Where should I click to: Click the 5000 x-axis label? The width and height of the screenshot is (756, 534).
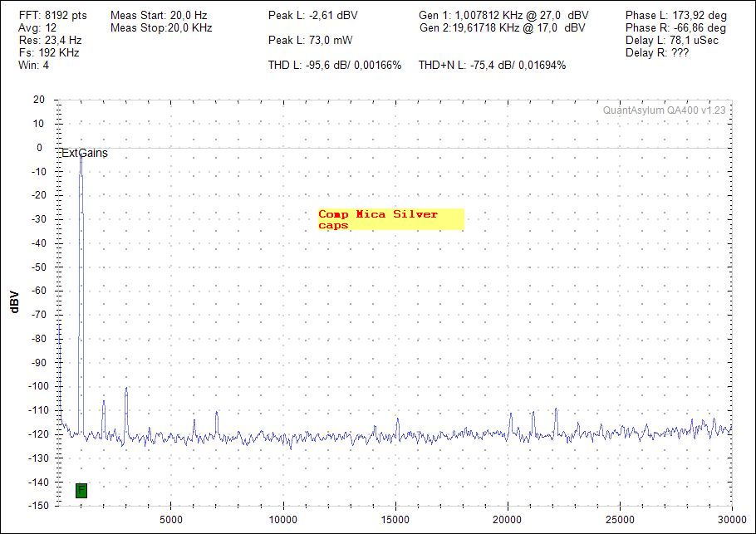pyautogui.click(x=170, y=520)
